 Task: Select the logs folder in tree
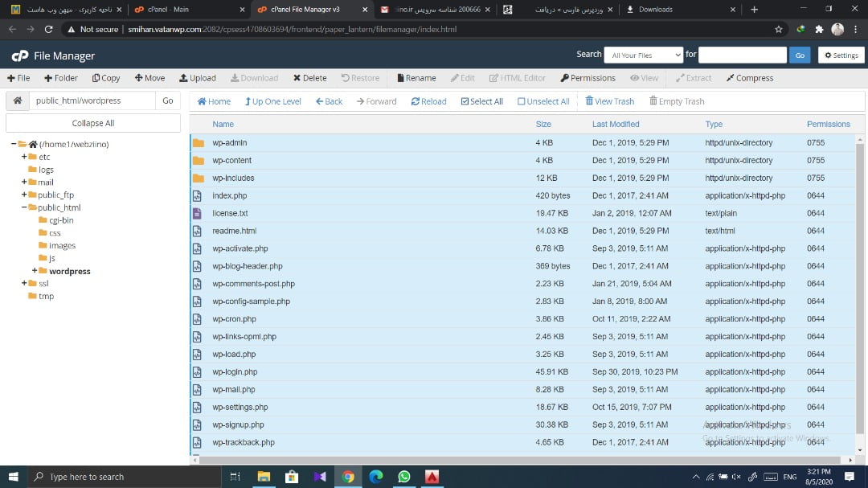click(x=46, y=170)
